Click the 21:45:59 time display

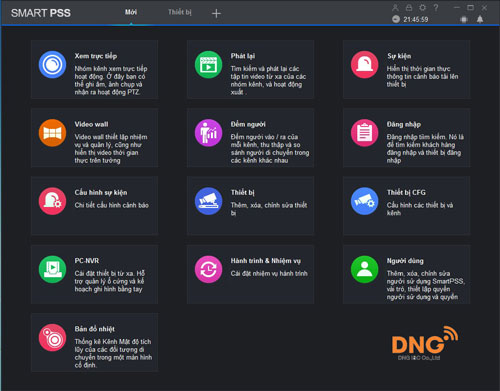click(x=416, y=19)
